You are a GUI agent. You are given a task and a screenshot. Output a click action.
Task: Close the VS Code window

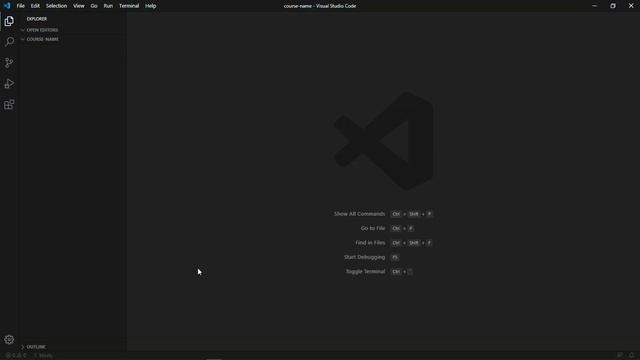tap(631, 6)
